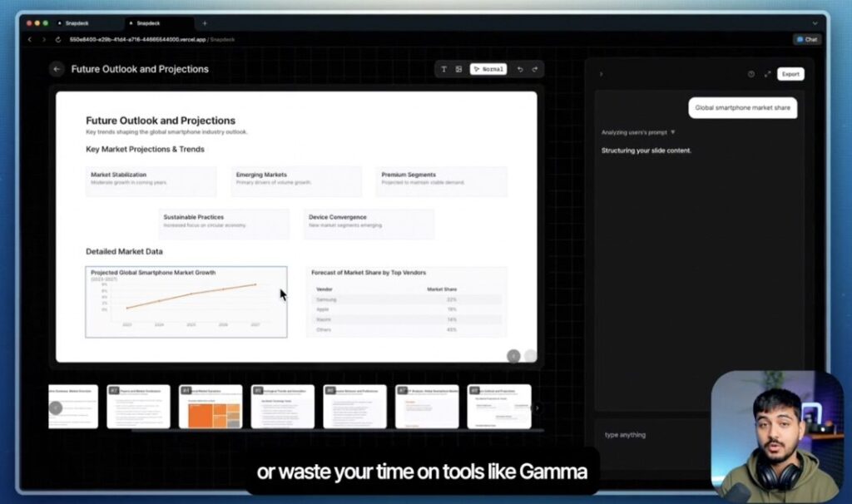This screenshot has height=504, width=852.
Task: Switch to Normal cursor mode
Action: [x=488, y=69]
